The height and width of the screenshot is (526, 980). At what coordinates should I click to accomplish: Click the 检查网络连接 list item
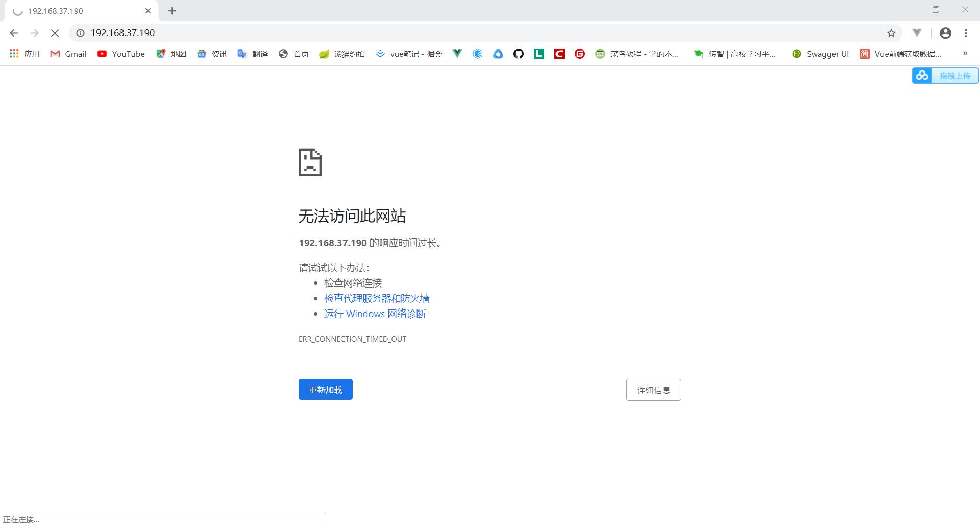[353, 283]
